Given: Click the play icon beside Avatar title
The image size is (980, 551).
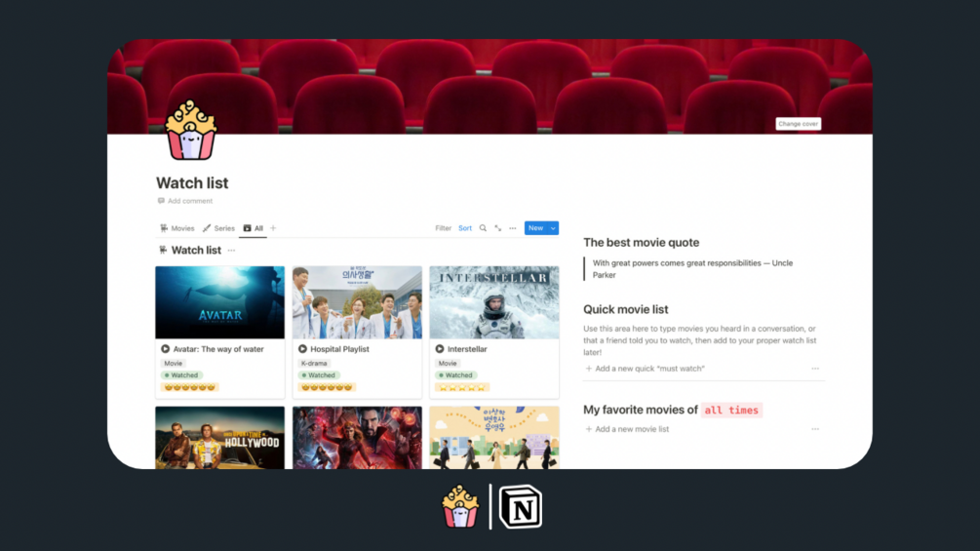Looking at the screenshot, I should pos(165,349).
